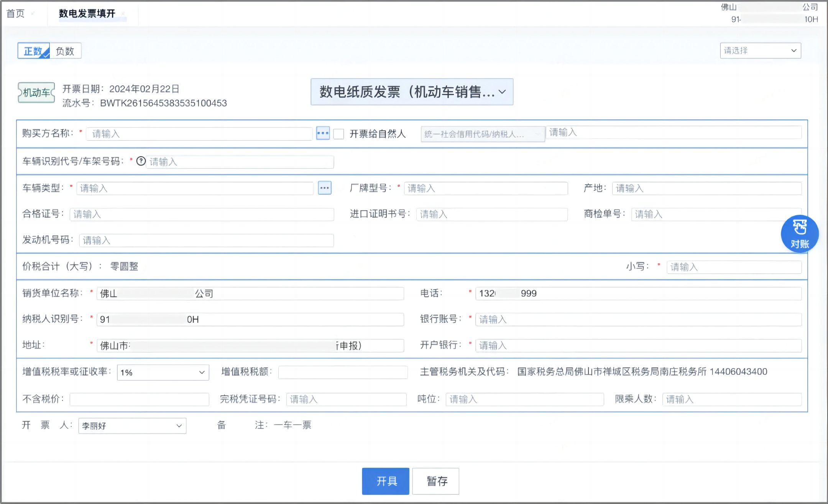Focus the 商检单号 input field
Viewport: 828px width, 504px height.
click(716, 214)
